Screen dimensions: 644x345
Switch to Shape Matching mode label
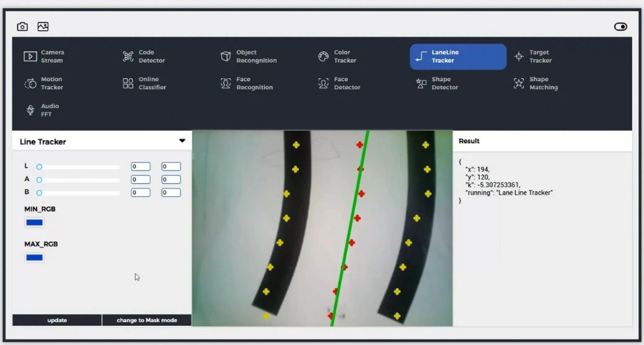click(x=543, y=83)
